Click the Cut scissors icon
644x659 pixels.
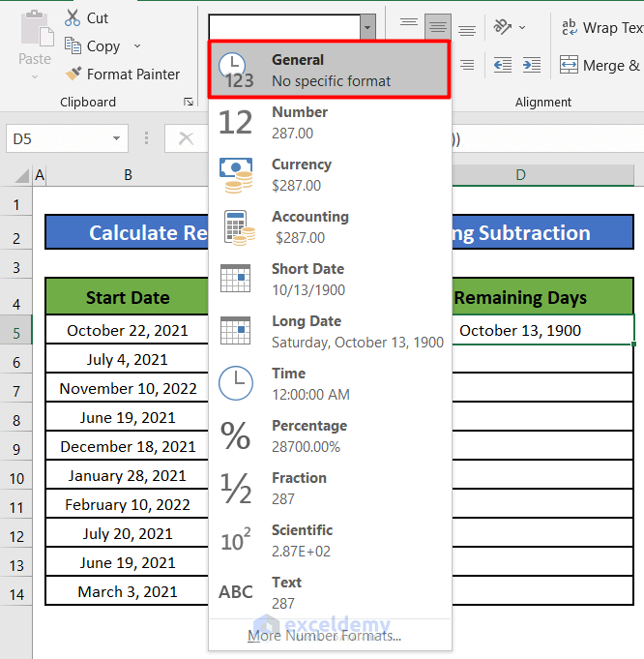pyautogui.click(x=73, y=18)
